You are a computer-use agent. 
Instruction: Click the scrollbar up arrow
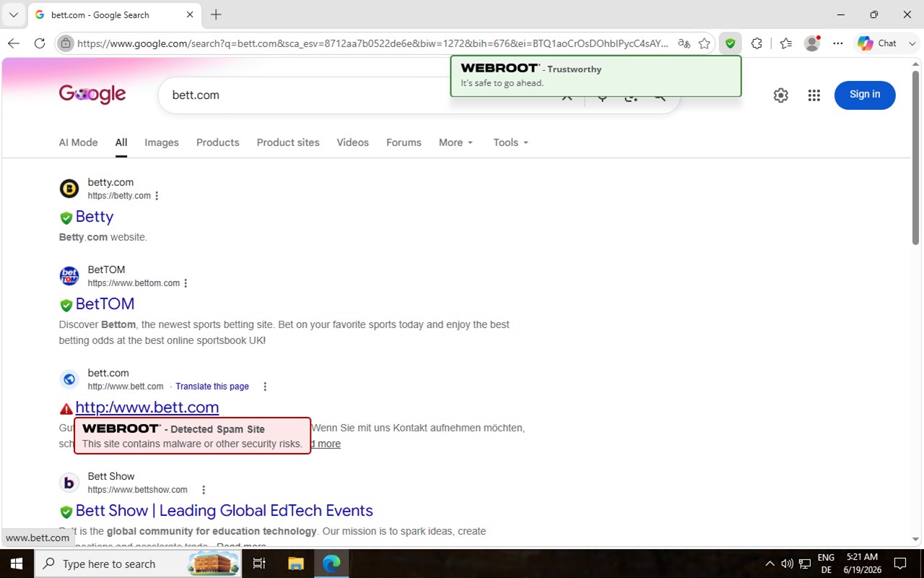pos(916,64)
